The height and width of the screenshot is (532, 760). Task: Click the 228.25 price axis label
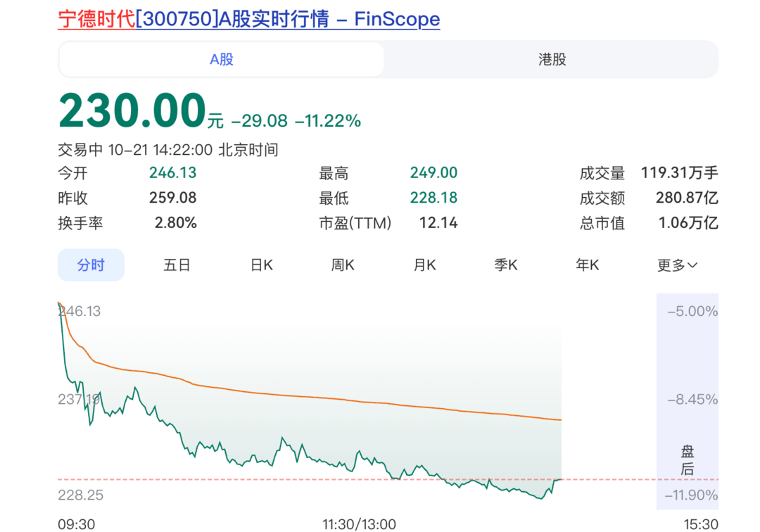80,495
